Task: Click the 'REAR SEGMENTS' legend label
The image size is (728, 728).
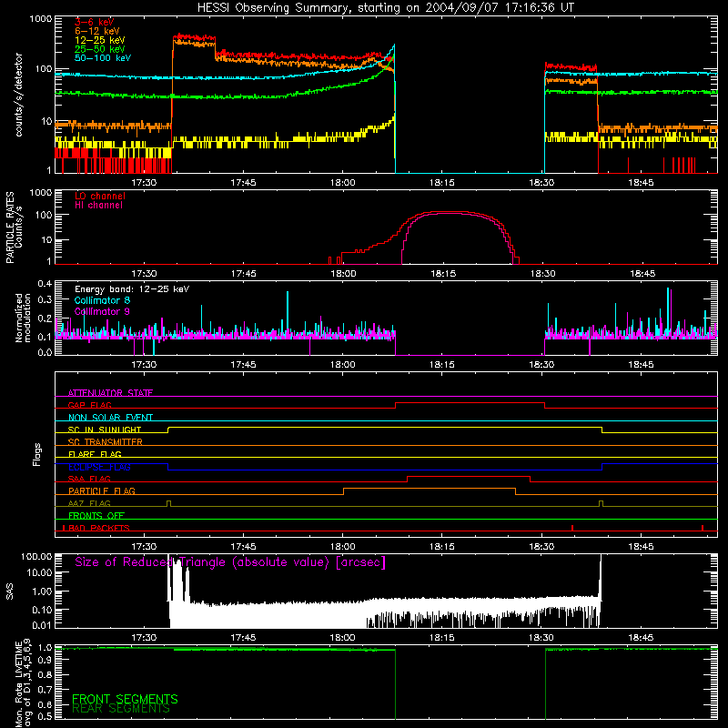Action: point(121,709)
